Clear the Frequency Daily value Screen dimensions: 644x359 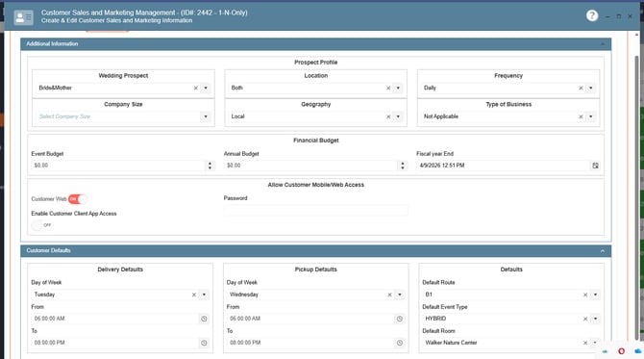pyautogui.click(x=581, y=88)
